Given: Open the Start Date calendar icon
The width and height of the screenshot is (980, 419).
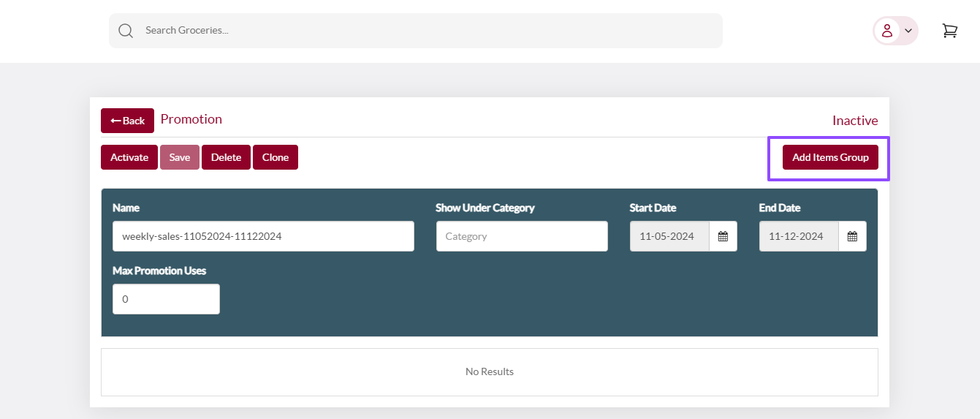Looking at the screenshot, I should coord(723,236).
